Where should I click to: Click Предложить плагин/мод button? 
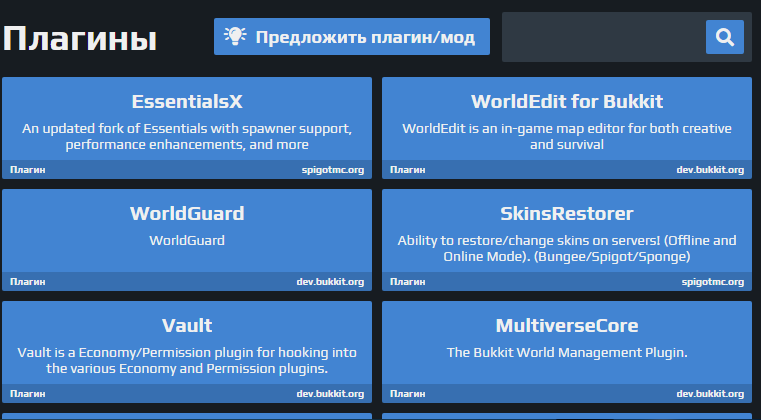tap(352, 36)
